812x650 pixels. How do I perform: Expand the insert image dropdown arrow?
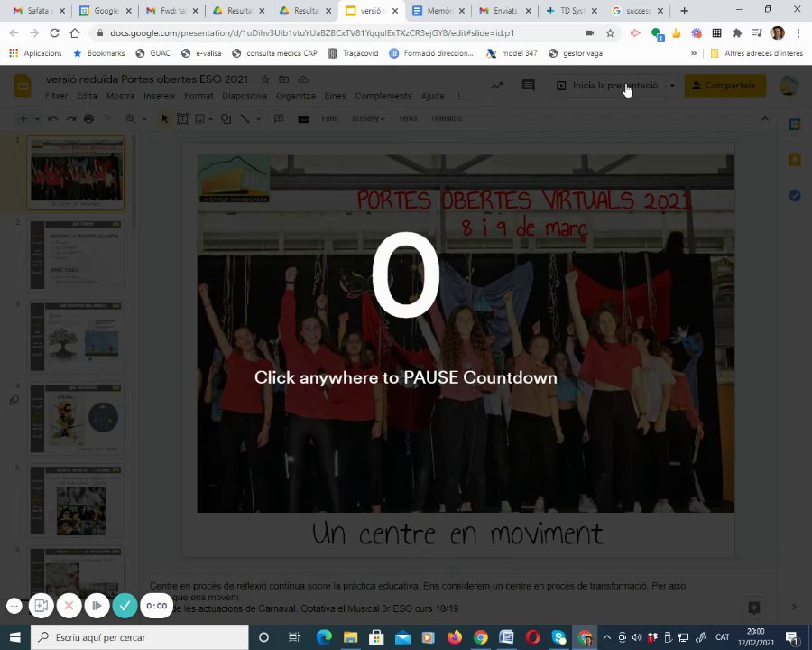pyautogui.click(x=211, y=118)
